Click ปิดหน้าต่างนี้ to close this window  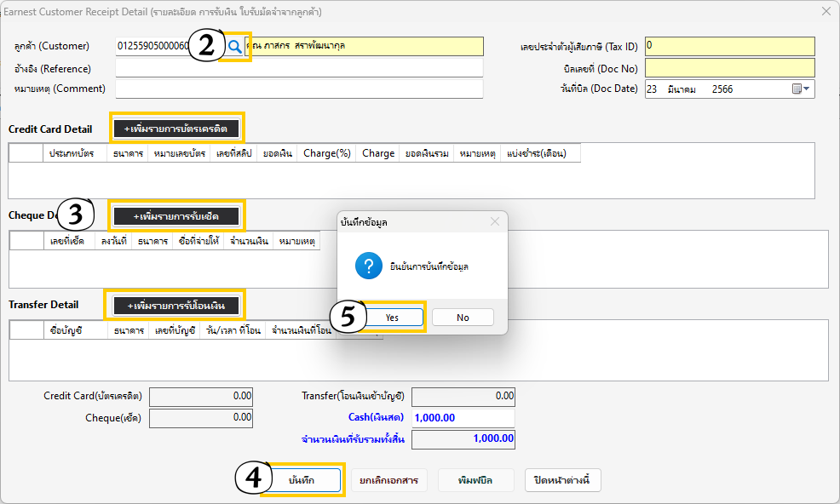point(562,480)
